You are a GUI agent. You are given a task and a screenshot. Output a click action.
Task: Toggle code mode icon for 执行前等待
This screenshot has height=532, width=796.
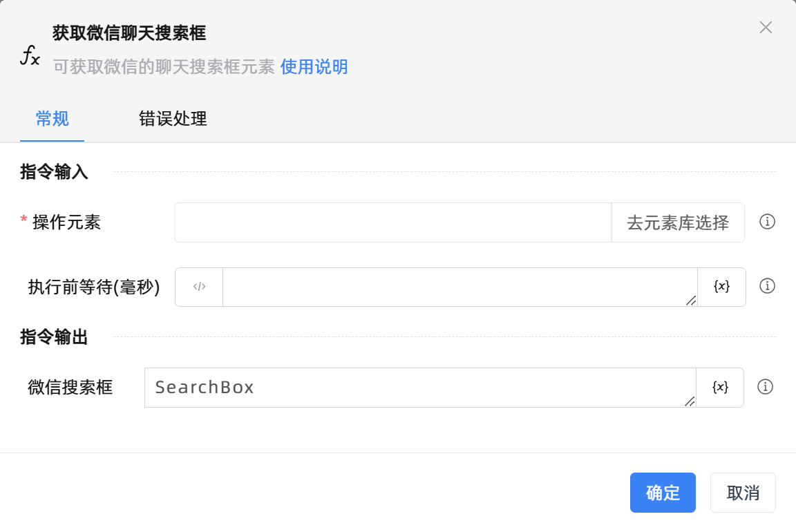coord(199,287)
